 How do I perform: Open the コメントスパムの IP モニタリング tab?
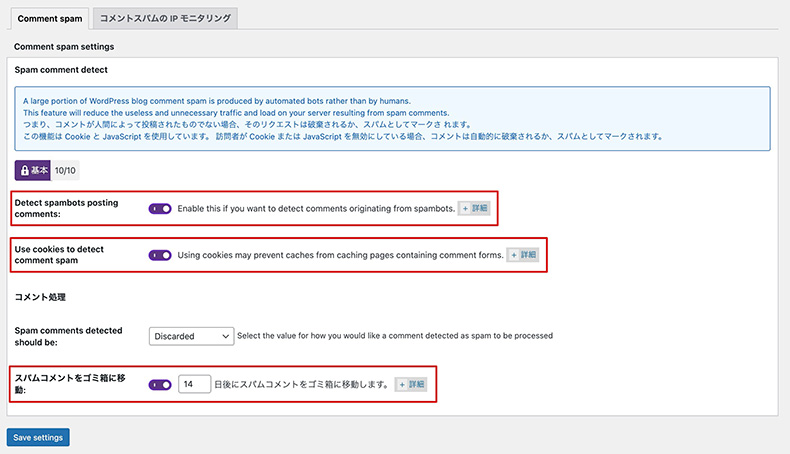click(165, 19)
